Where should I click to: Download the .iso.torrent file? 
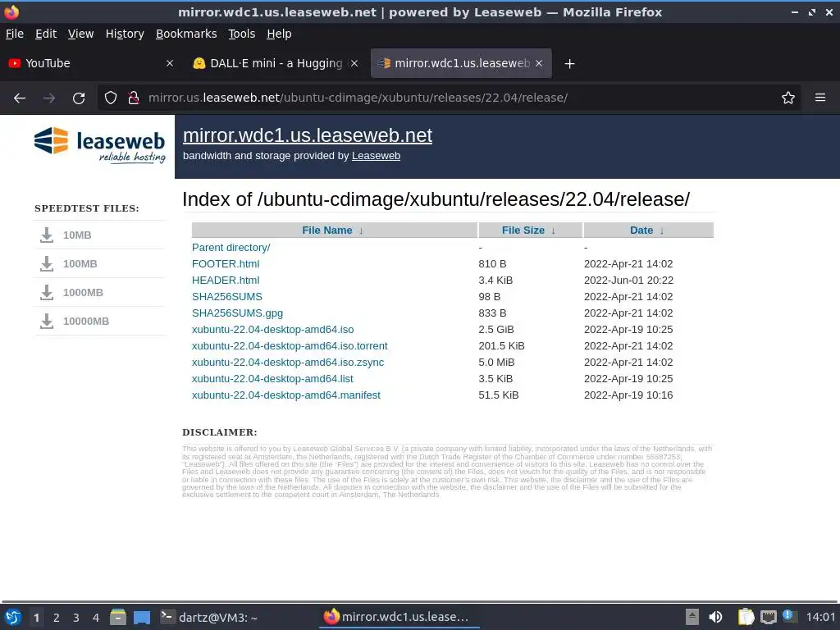tap(290, 346)
